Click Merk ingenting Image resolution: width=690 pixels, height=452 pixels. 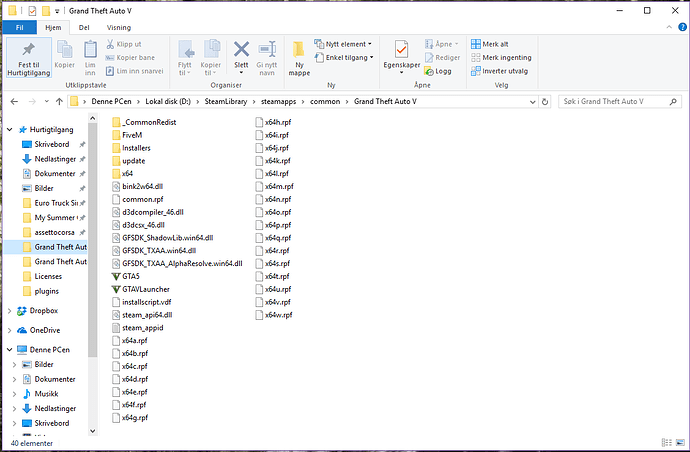501,58
